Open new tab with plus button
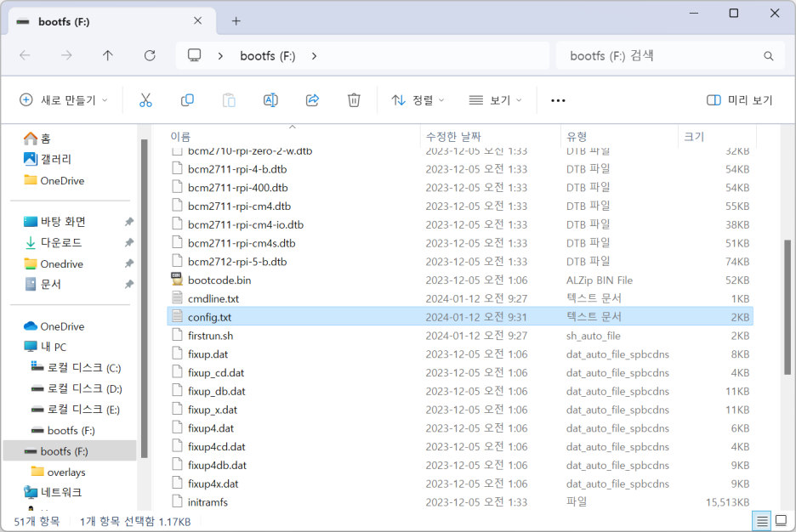 click(236, 20)
